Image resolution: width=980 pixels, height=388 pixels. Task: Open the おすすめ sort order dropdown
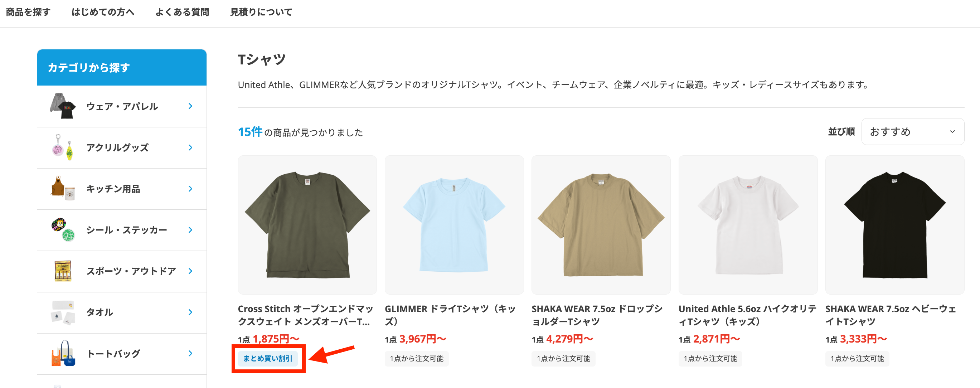click(912, 132)
